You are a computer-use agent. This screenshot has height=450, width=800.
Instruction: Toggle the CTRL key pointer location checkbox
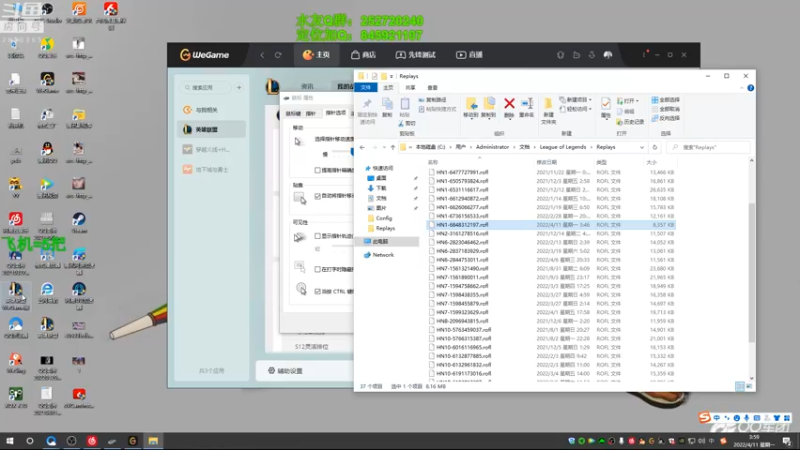point(318,291)
